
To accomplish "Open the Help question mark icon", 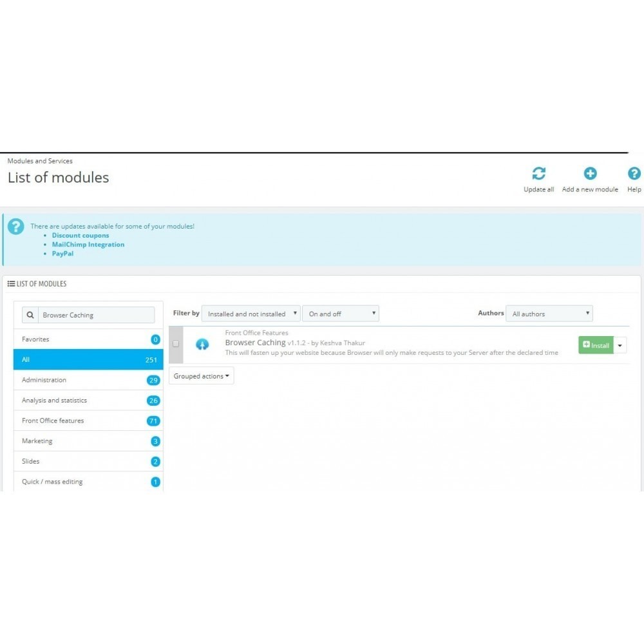I will tap(634, 173).
